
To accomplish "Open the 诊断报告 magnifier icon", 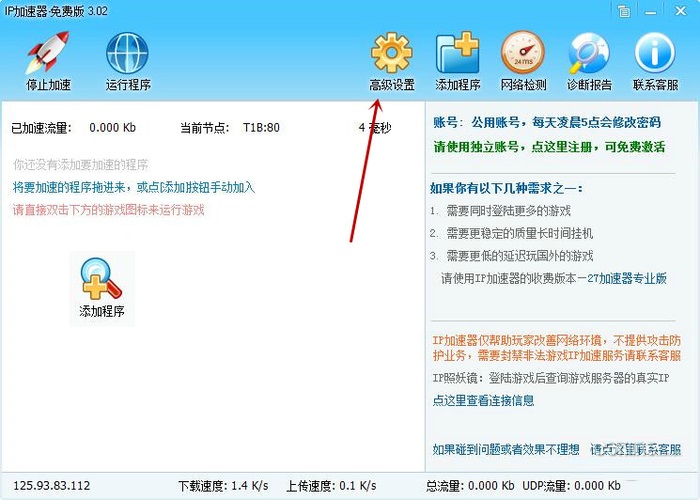I will (589, 61).
